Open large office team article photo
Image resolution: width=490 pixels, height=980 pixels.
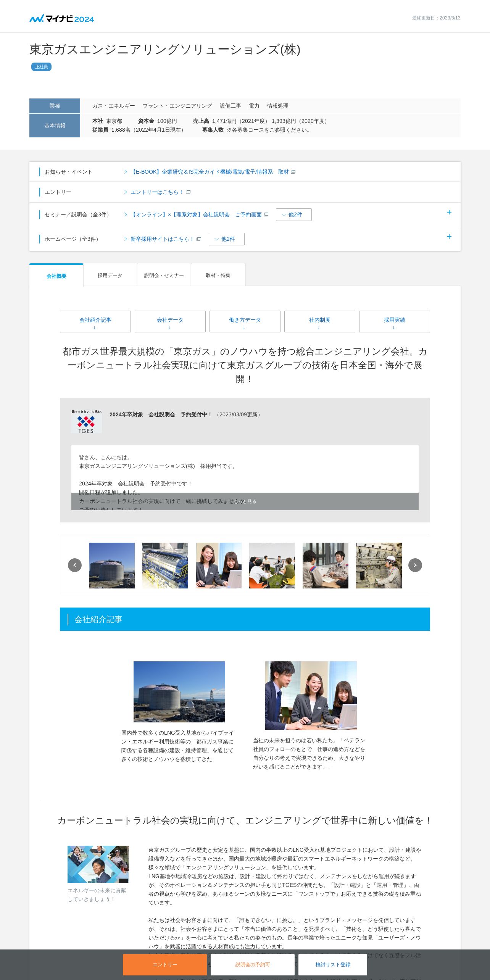(x=311, y=695)
